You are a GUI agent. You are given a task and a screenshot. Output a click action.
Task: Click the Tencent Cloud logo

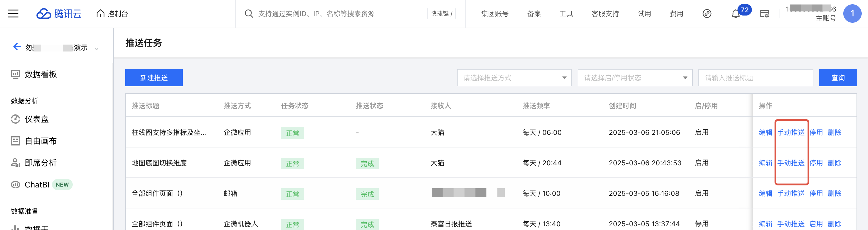[x=59, y=14]
